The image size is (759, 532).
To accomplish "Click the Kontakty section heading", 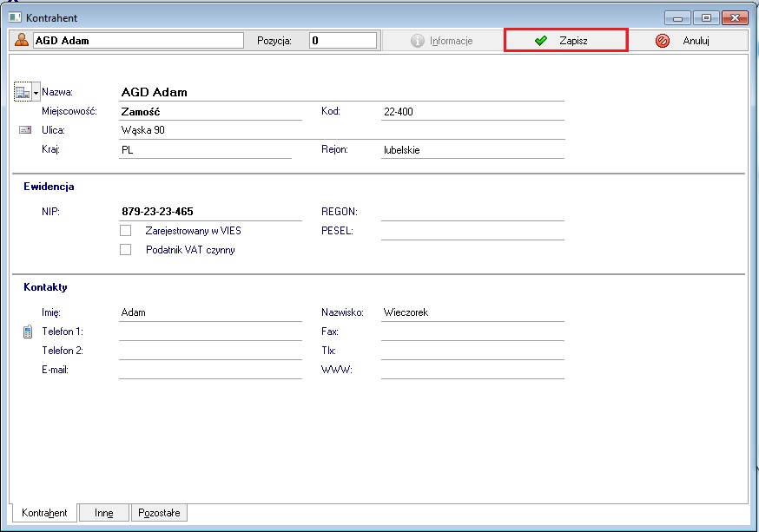I will [45, 287].
